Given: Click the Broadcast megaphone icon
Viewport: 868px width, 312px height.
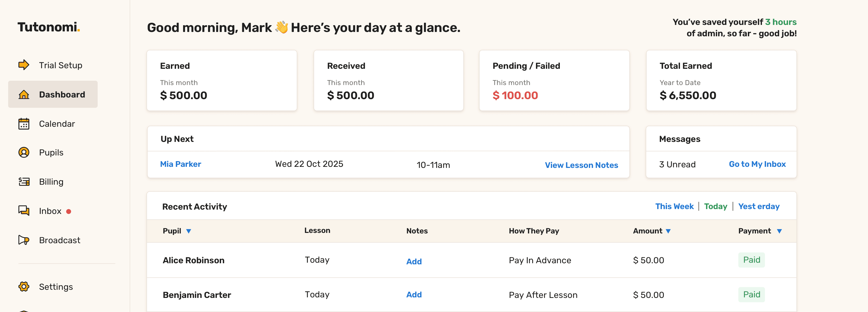Looking at the screenshot, I should click(24, 240).
